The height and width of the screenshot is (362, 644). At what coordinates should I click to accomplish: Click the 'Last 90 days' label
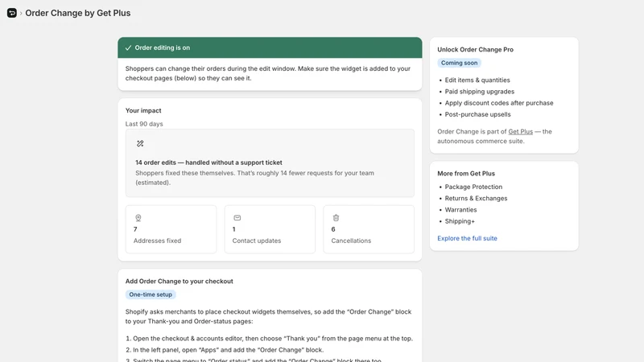coord(144,124)
